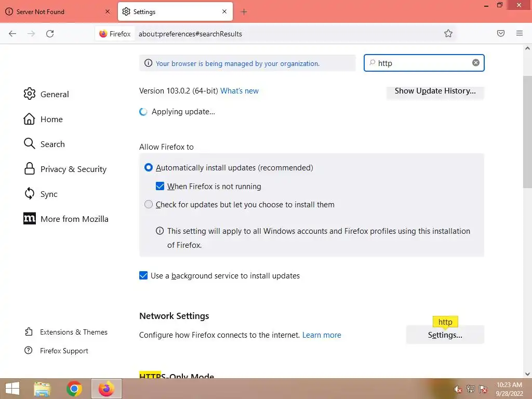The height and width of the screenshot is (399, 532).
Task: Open Learn more link for network settings
Action: 322,335
